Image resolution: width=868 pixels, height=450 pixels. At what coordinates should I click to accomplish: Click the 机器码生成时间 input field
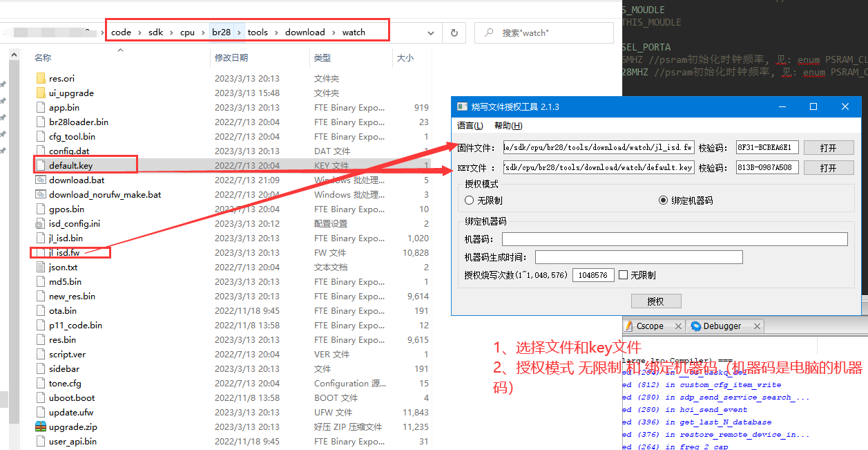tap(639, 257)
